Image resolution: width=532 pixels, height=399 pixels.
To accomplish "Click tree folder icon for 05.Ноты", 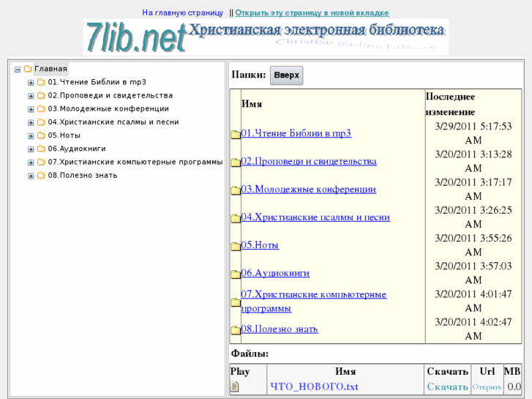I will click(41, 135).
